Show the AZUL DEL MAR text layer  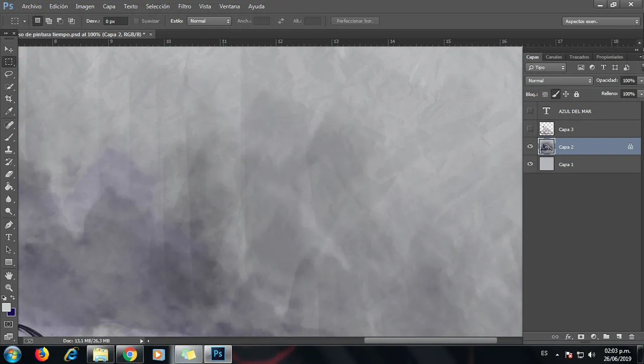click(x=530, y=111)
